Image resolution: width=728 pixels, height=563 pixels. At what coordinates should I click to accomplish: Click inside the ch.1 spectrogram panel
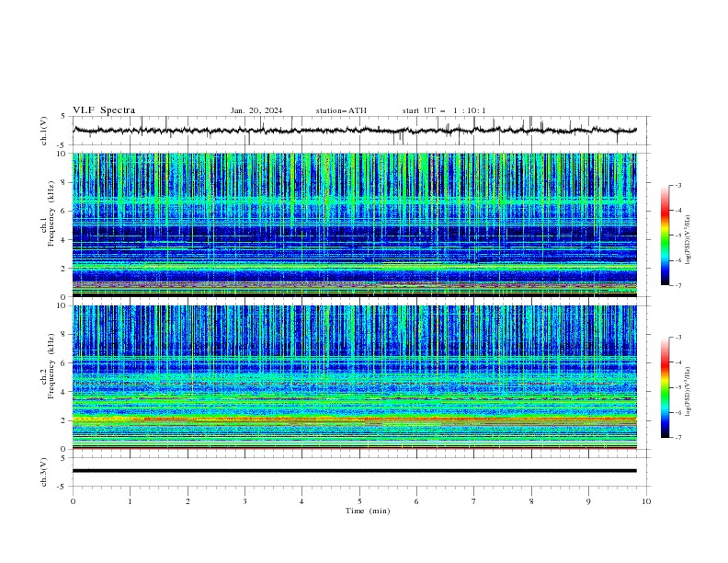pos(355,224)
